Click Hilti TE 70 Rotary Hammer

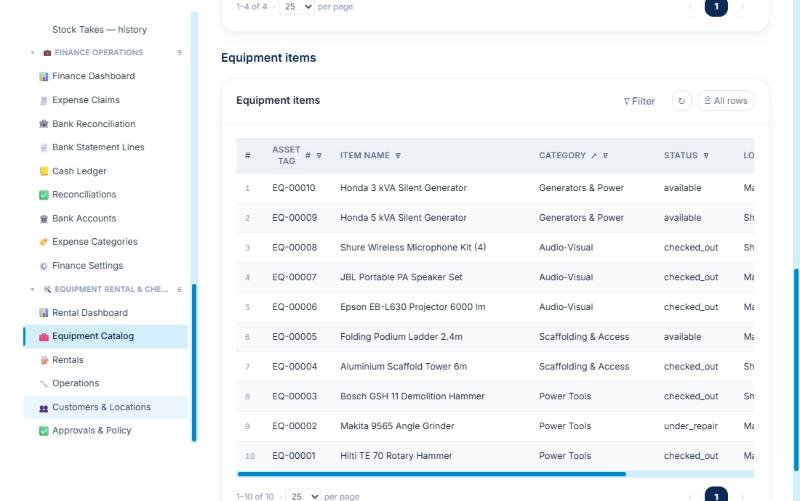click(396, 456)
